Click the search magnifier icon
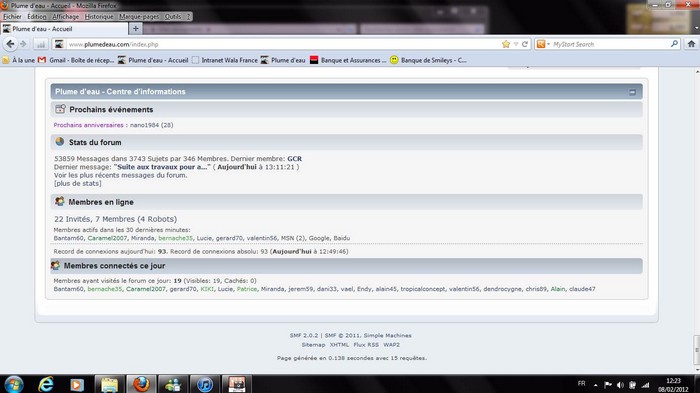 pyautogui.click(x=674, y=44)
